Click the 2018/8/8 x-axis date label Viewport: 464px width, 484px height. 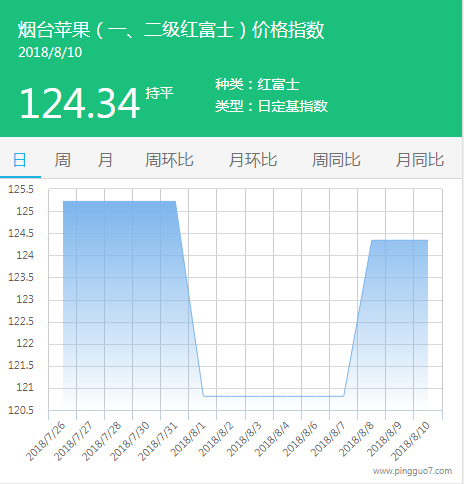click(x=356, y=439)
